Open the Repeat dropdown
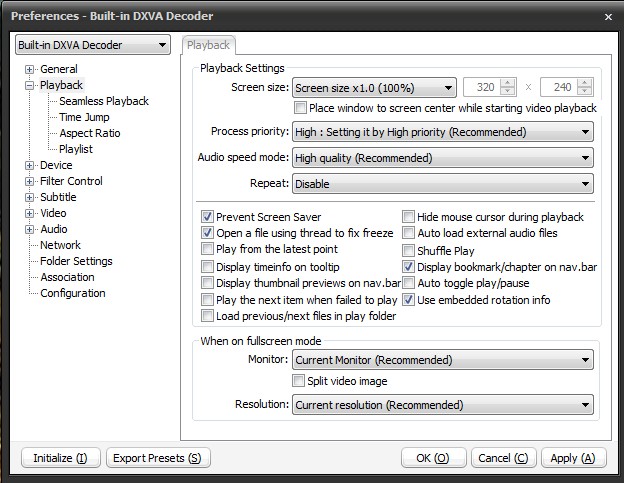The height and width of the screenshot is (483, 624). coord(443,184)
